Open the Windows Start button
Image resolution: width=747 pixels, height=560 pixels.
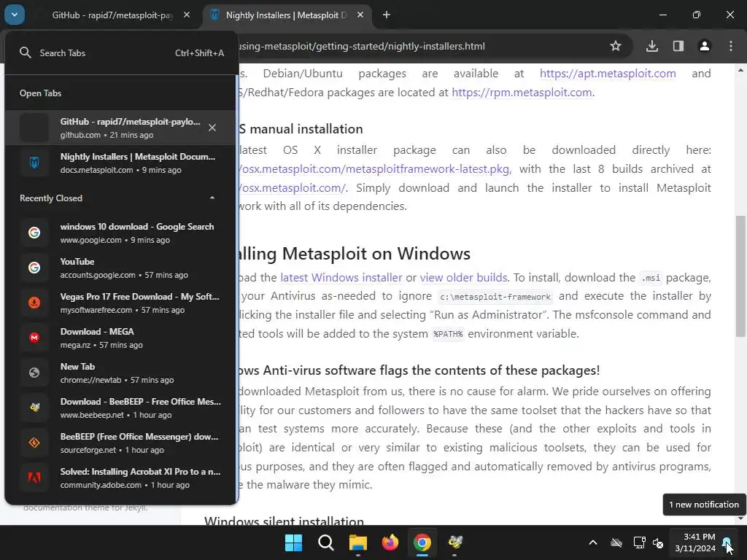pos(293,542)
